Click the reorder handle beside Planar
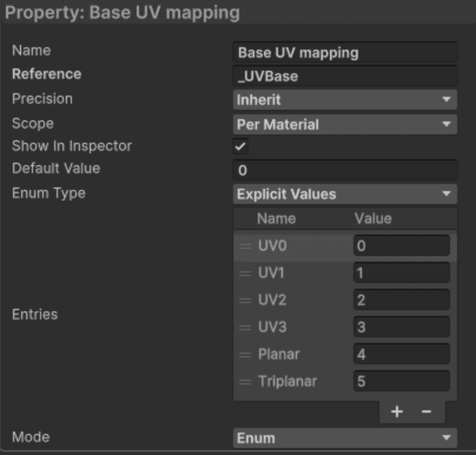476x455 pixels. [244, 354]
